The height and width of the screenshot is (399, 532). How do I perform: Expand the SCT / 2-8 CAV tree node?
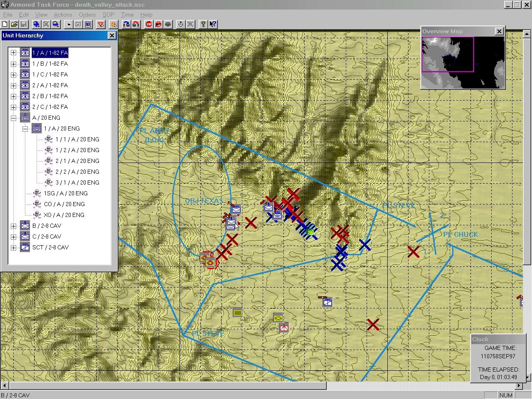tap(13, 248)
